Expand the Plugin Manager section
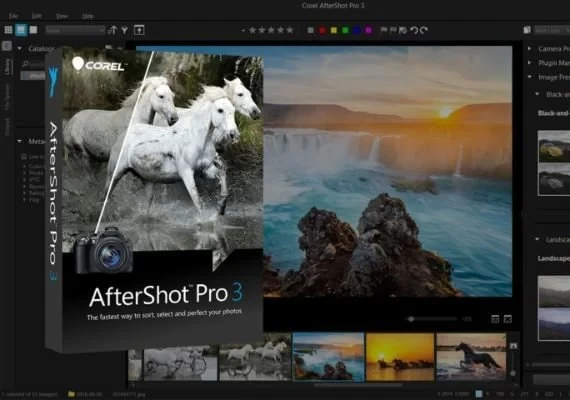The height and width of the screenshot is (400, 570). [530, 63]
